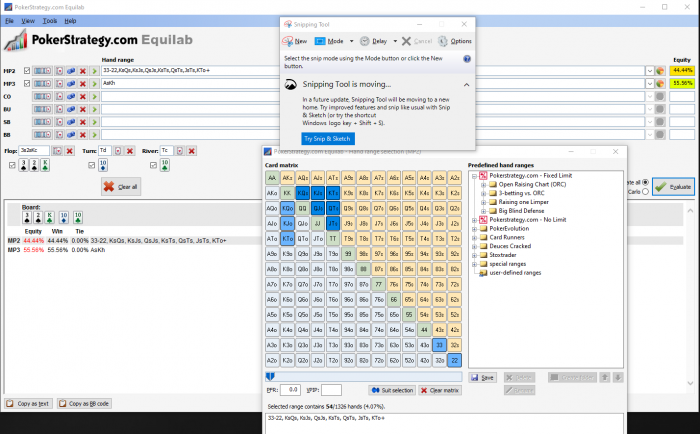Click blue chips icon in MP3 row

[71, 83]
